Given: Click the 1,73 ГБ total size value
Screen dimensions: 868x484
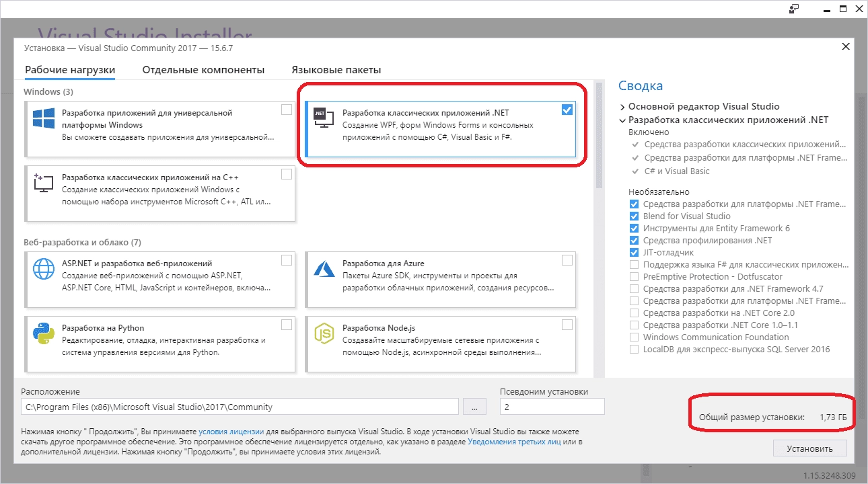Looking at the screenshot, I should pyautogui.click(x=833, y=417).
